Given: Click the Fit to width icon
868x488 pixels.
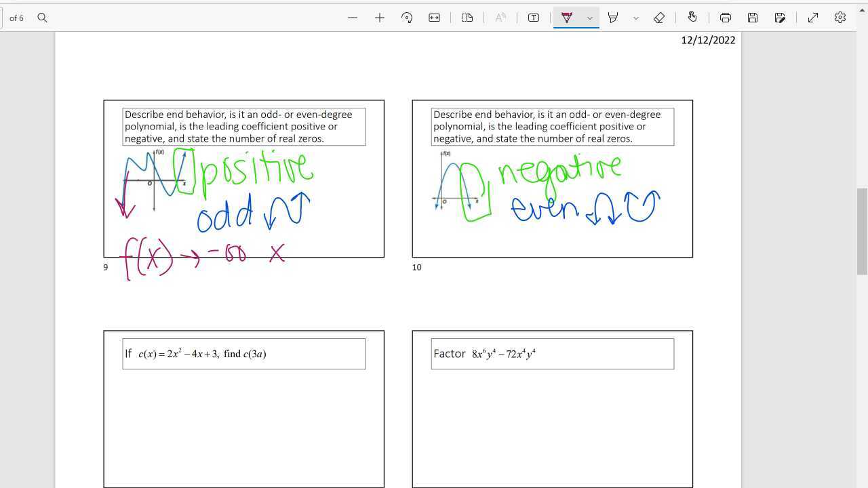Looking at the screenshot, I should point(434,18).
